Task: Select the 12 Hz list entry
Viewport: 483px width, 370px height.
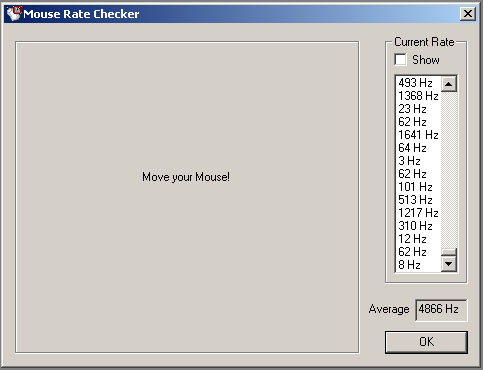Action: click(419, 239)
